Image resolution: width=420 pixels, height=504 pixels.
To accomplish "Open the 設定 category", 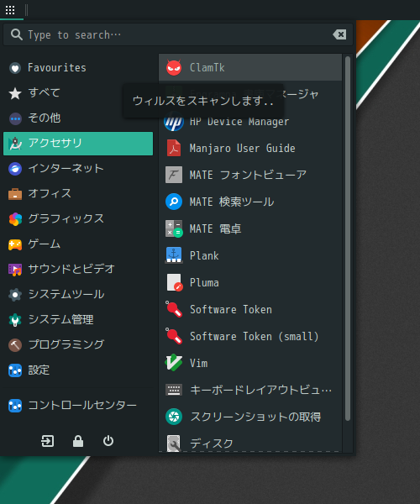I will 78,370.
